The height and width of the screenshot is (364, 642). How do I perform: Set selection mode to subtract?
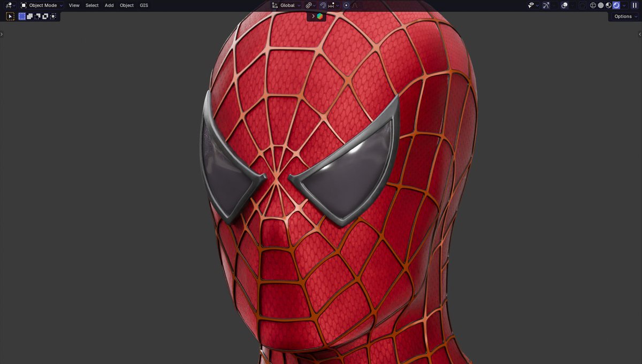37,17
